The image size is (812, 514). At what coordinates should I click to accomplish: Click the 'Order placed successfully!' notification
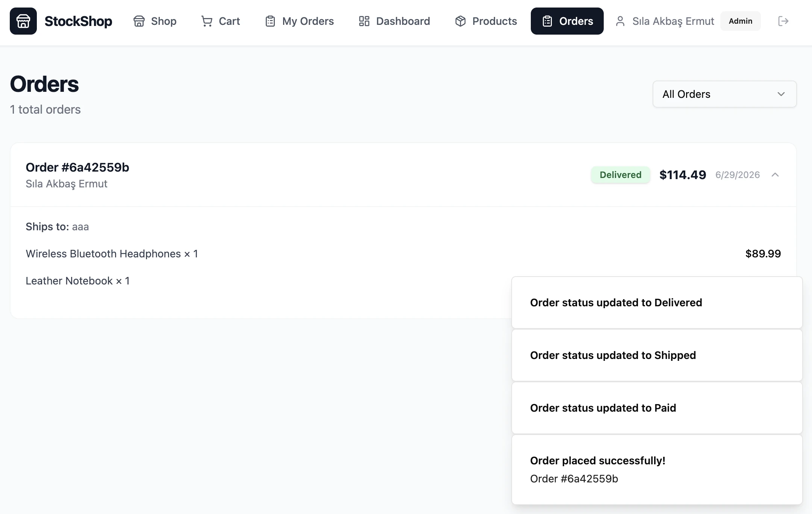click(x=657, y=470)
